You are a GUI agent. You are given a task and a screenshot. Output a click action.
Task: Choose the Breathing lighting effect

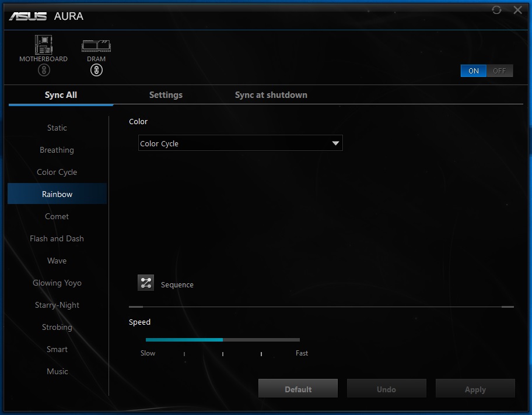pos(57,150)
